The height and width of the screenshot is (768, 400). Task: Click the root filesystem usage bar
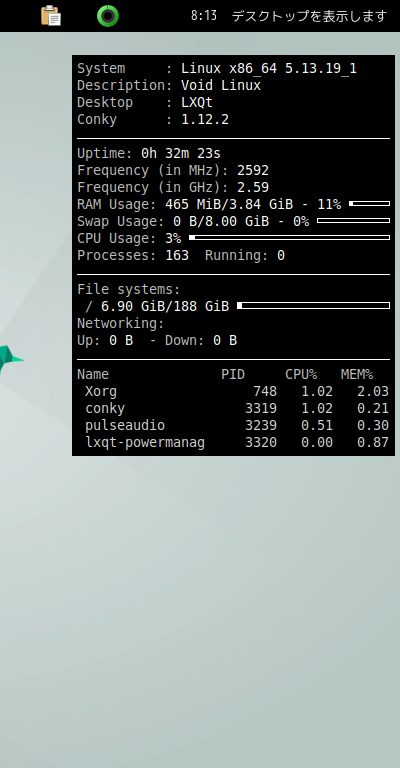(313, 306)
